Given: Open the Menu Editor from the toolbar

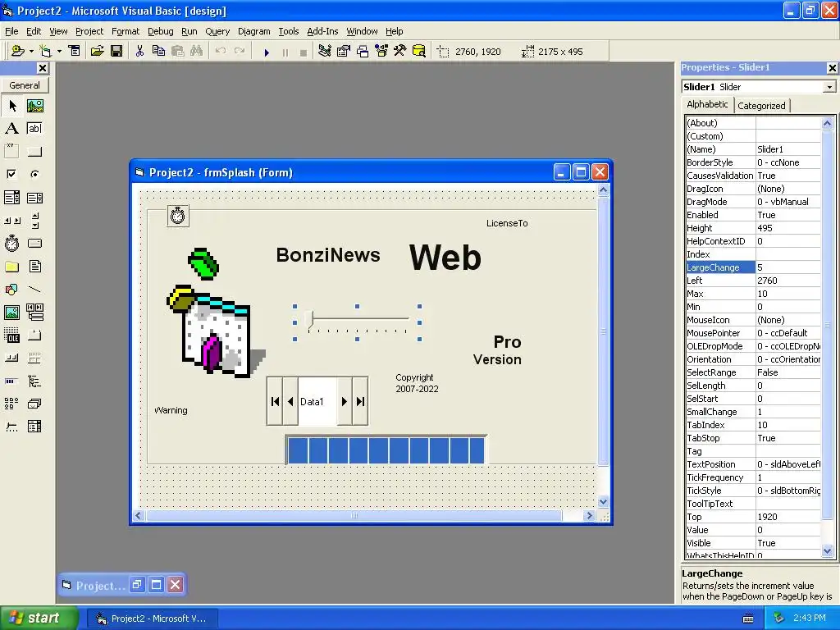Looking at the screenshot, I should pos(75,52).
